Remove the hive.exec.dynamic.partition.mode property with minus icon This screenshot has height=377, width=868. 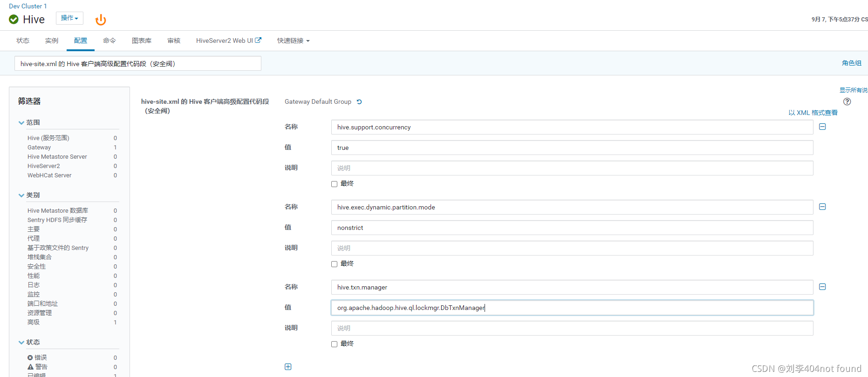click(x=822, y=207)
